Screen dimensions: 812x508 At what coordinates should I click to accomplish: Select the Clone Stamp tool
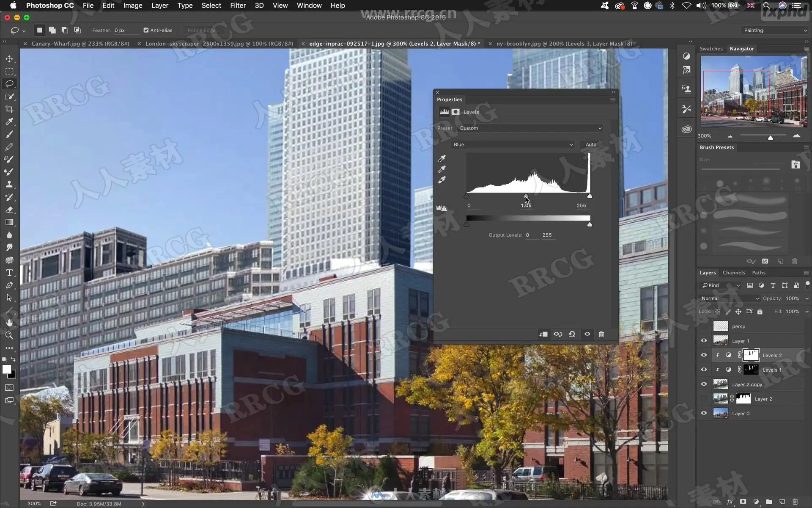[x=9, y=185]
